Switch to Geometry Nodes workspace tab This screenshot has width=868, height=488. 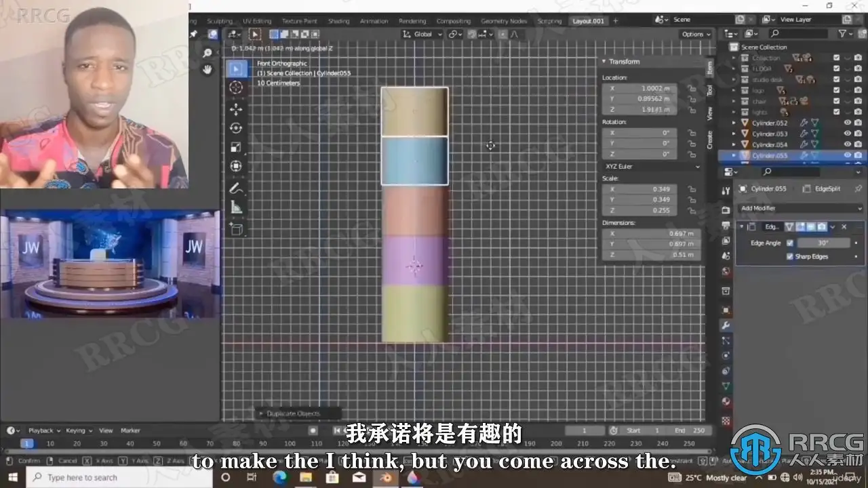(504, 21)
